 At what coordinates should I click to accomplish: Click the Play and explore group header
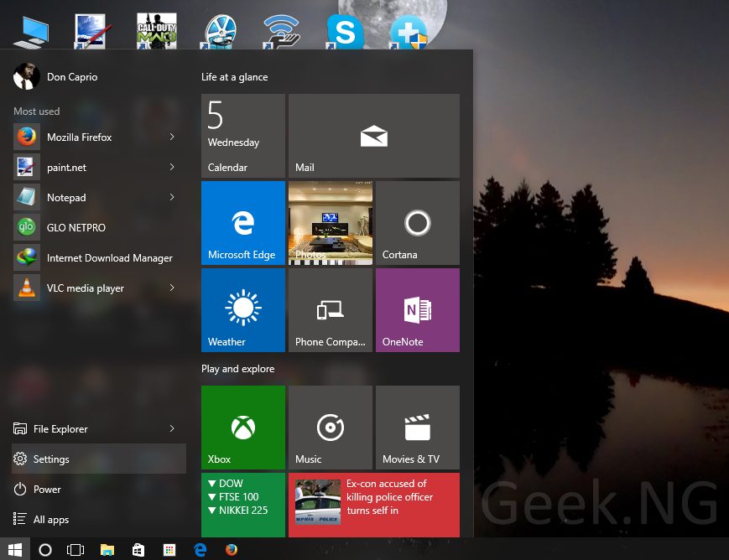pos(237,369)
